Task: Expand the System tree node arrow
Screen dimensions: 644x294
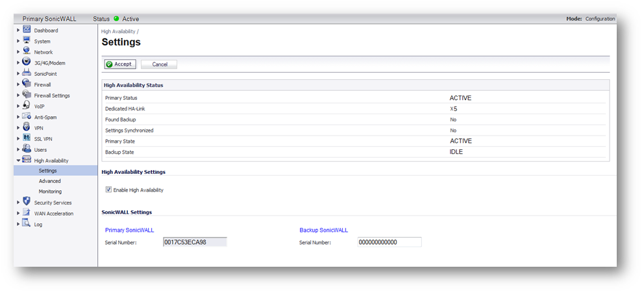Action: (x=18, y=41)
